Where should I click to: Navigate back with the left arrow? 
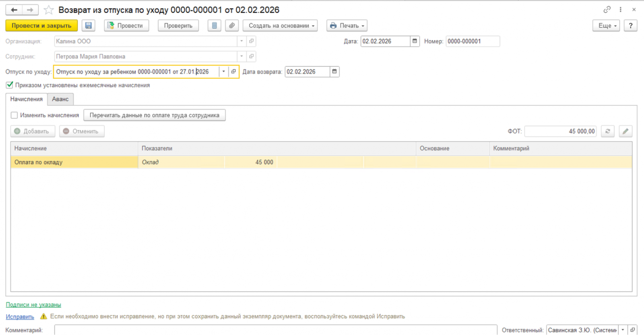[x=14, y=10]
